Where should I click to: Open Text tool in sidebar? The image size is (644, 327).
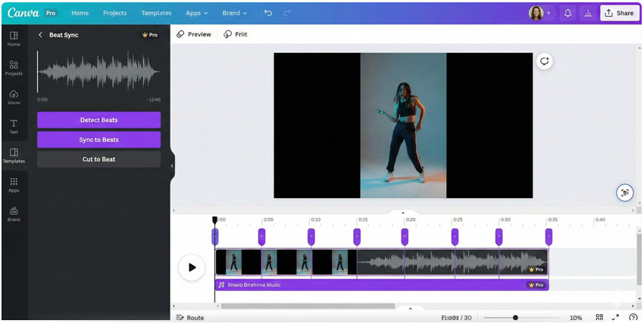click(14, 126)
